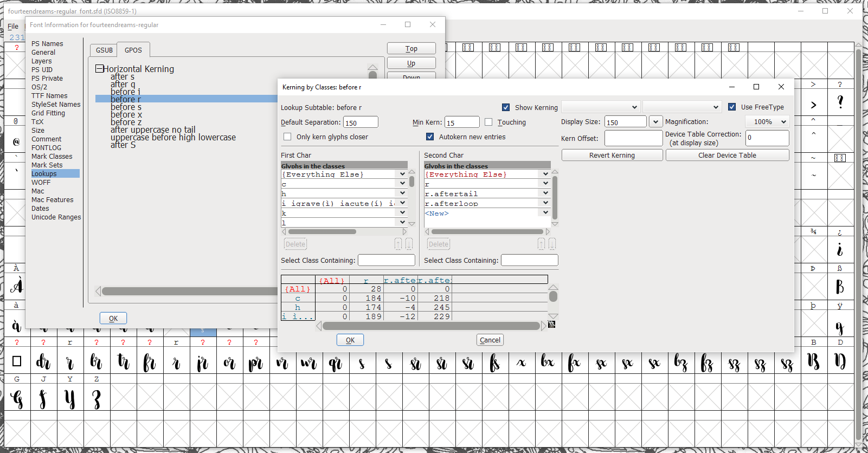The image size is (868, 453).
Task: Open first combo box beside Show Kerning
Action: tap(601, 107)
